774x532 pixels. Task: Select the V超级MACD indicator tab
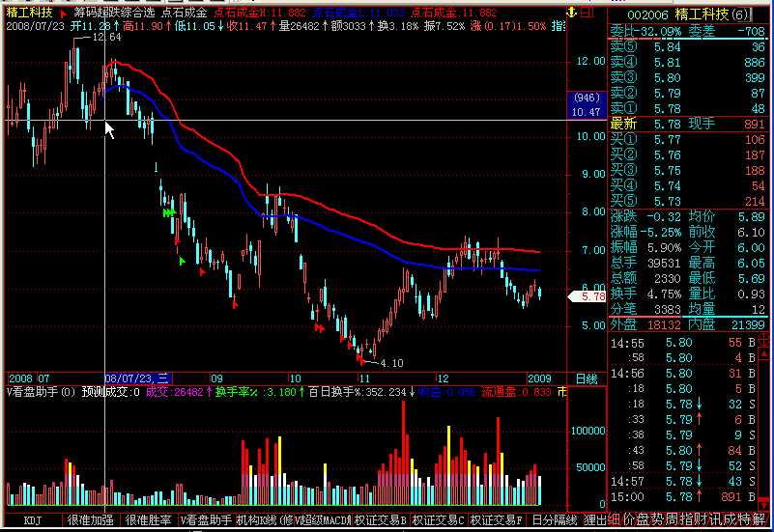coord(323,520)
